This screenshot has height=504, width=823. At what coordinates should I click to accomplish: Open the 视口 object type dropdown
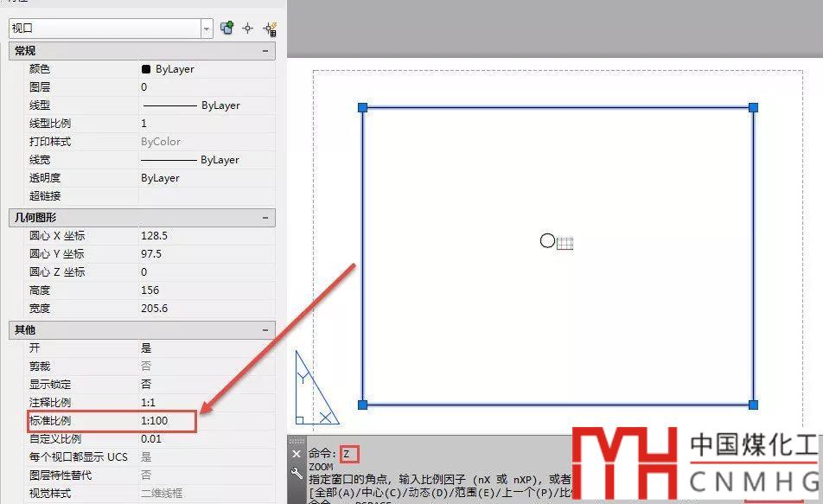[207, 29]
